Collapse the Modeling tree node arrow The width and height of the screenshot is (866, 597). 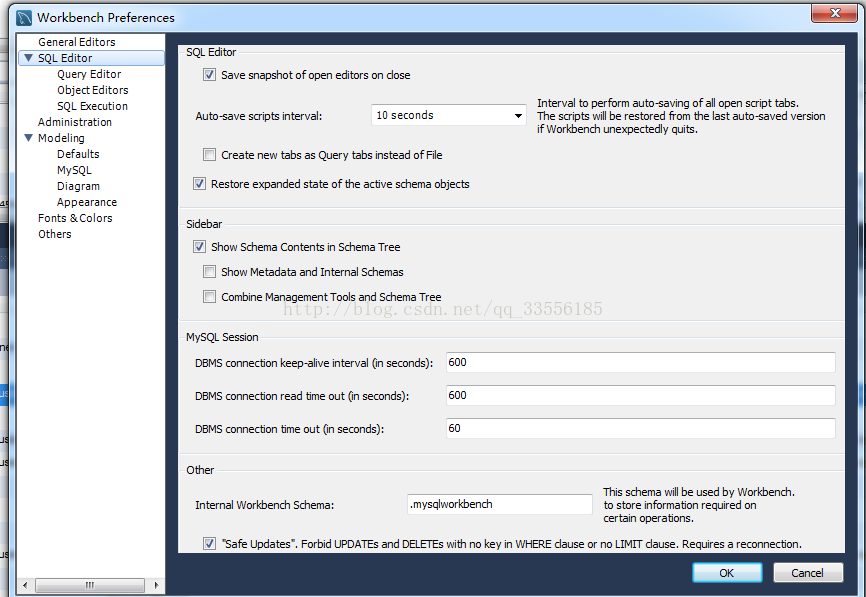29,138
